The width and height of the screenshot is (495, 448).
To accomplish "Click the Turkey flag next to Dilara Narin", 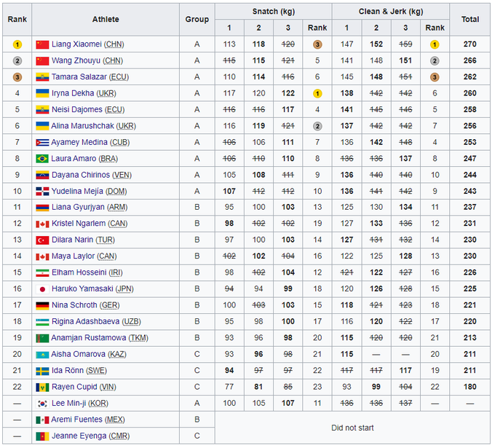I will click(42, 240).
